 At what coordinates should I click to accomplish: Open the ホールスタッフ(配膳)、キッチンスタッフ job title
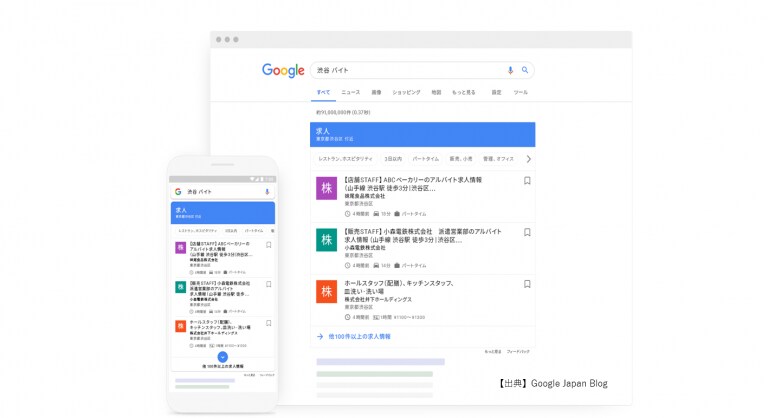coord(399,287)
